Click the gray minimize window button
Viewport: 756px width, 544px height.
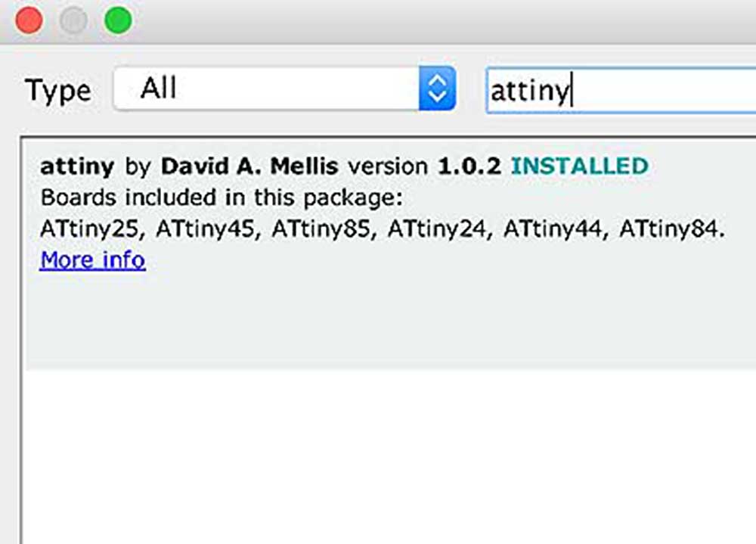point(73,20)
